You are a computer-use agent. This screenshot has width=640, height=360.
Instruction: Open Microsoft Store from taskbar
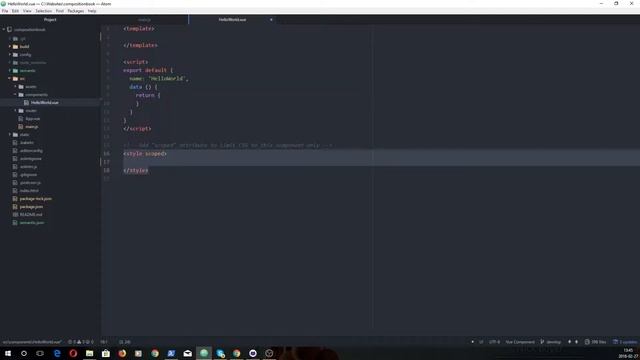106,353
